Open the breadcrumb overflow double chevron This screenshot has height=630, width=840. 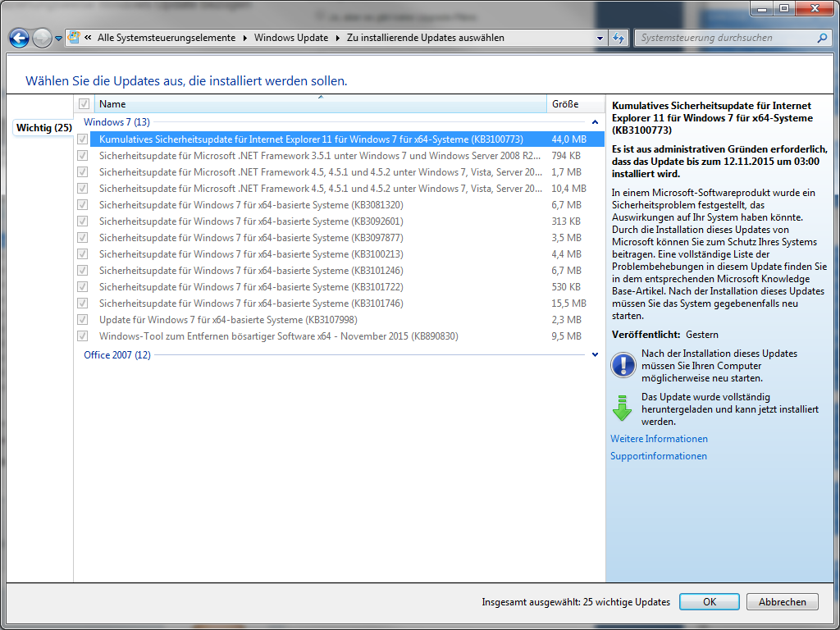point(88,38)
